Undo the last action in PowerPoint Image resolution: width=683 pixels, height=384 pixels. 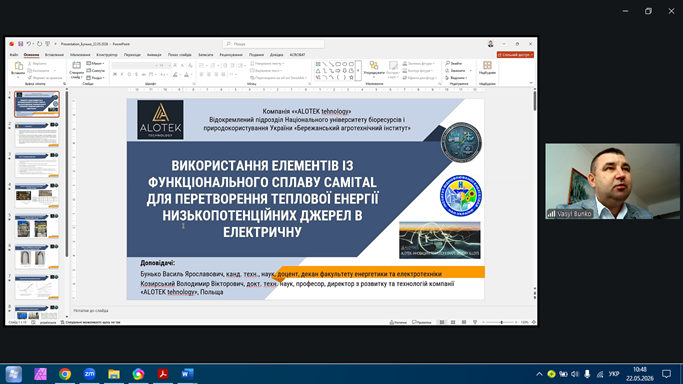click(x=28, y=44)
